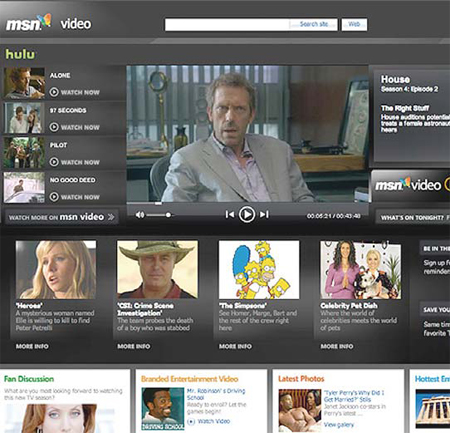Skip to next video in player

click(x=264, y=214)
